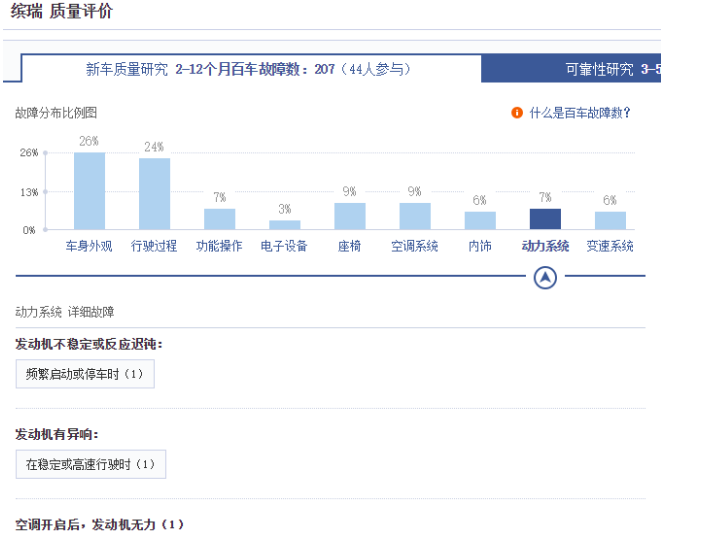The height and width of the screenshot is (542, 718).
Task: Select the 内饰 category label
Action: [x=480, y=246]
